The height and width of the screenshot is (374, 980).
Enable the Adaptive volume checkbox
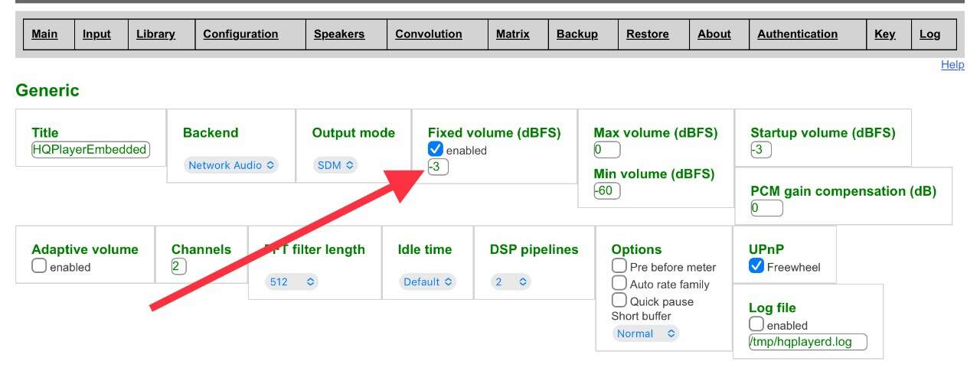point(39,266)
